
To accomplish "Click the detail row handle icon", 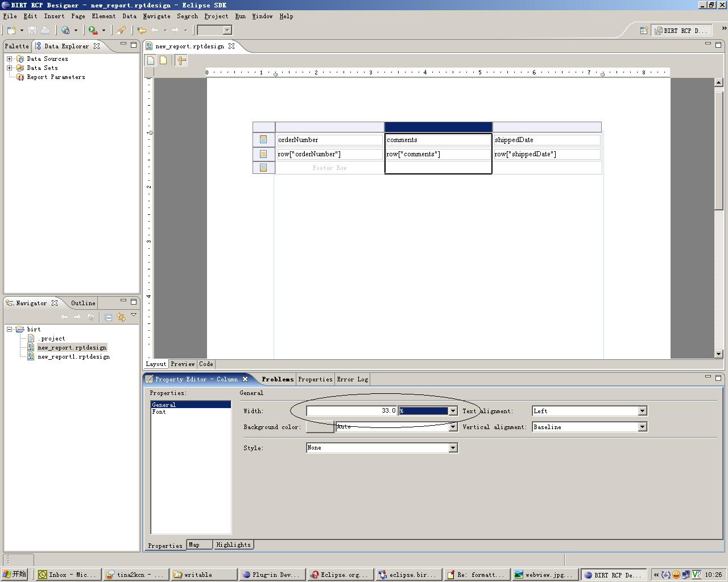I will (x=263, y=154).
